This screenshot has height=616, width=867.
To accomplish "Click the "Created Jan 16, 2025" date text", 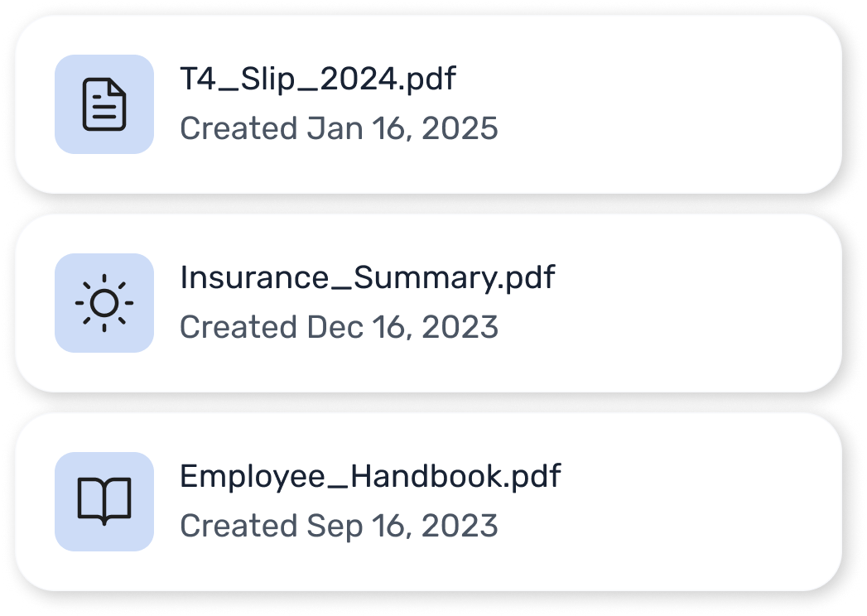I will point(339,129).
